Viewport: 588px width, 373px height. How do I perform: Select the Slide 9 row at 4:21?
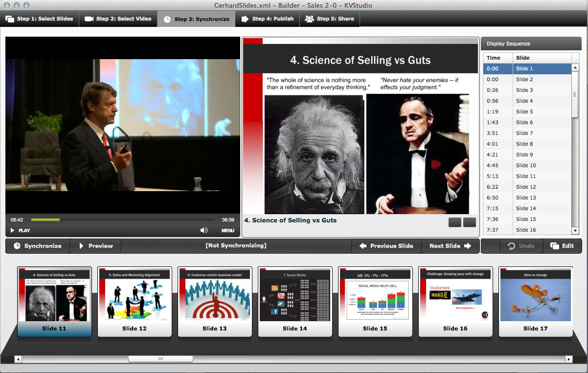coord(527,154)
